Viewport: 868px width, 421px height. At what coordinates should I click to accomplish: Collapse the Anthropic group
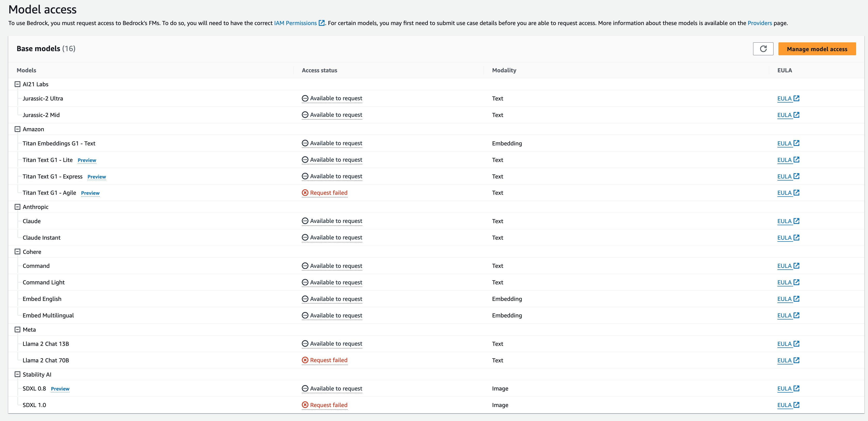click(18, 207)
